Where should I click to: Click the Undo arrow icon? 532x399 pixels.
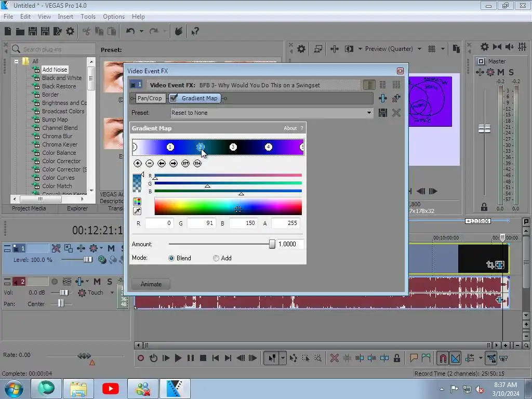tap(130, 31)
